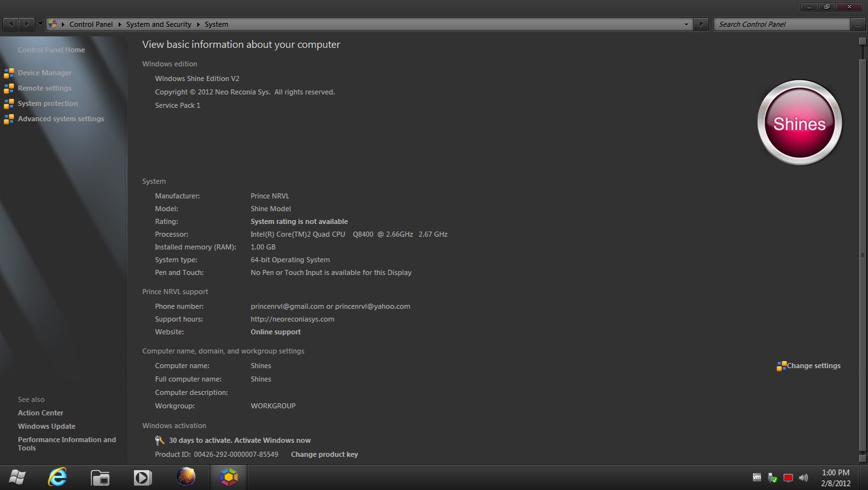Expand the address bar history dropdown
Screen dimensions: 868x490
[x=686, y=24]
